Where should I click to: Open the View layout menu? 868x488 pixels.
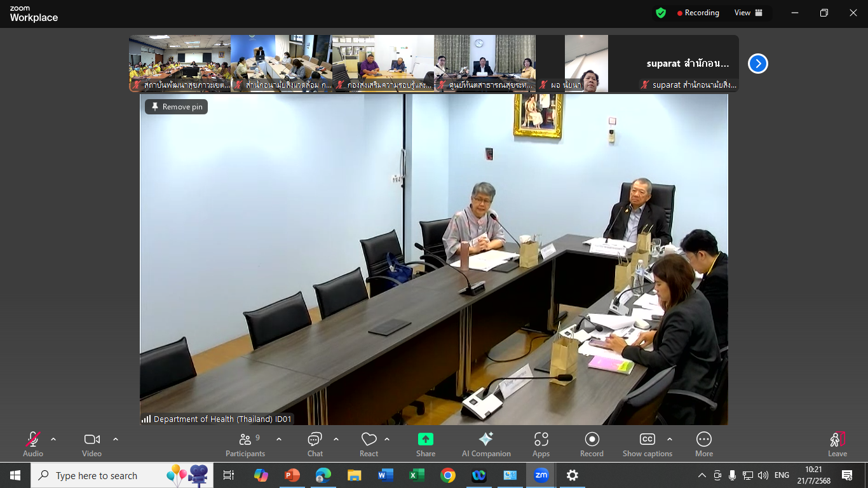(x=748, y=13)
